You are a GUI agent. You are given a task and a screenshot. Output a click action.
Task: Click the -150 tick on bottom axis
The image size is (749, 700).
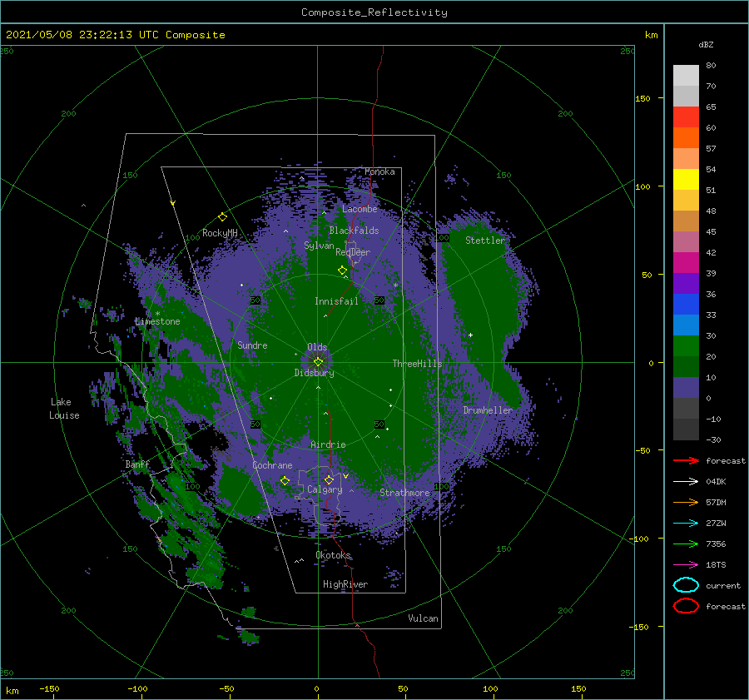point(49,688)
